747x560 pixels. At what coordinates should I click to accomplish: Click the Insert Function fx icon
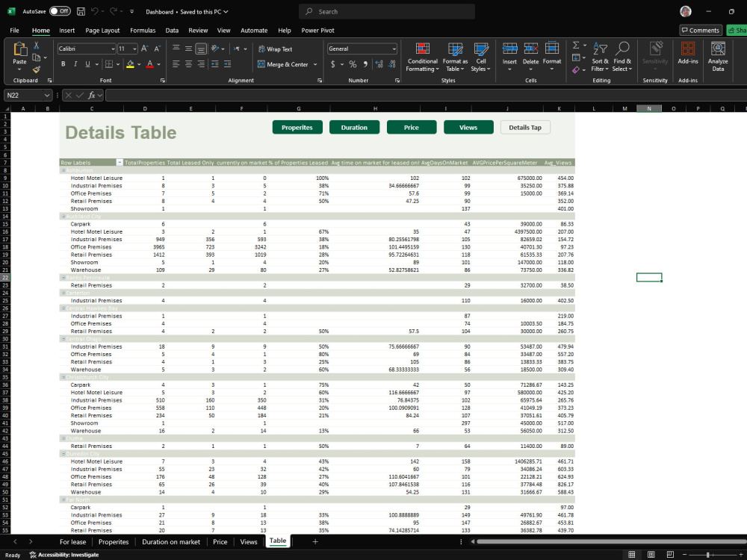pos(92,96)
